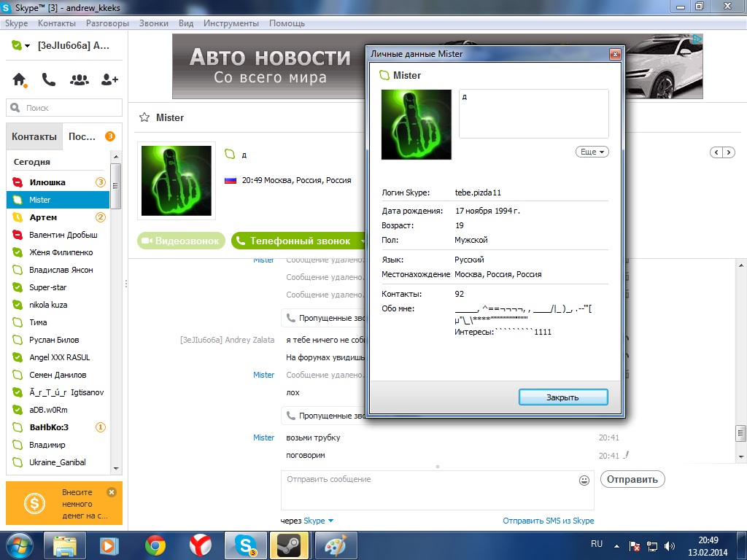
Task: Switch to the Контакты tab
Action: 34,136
